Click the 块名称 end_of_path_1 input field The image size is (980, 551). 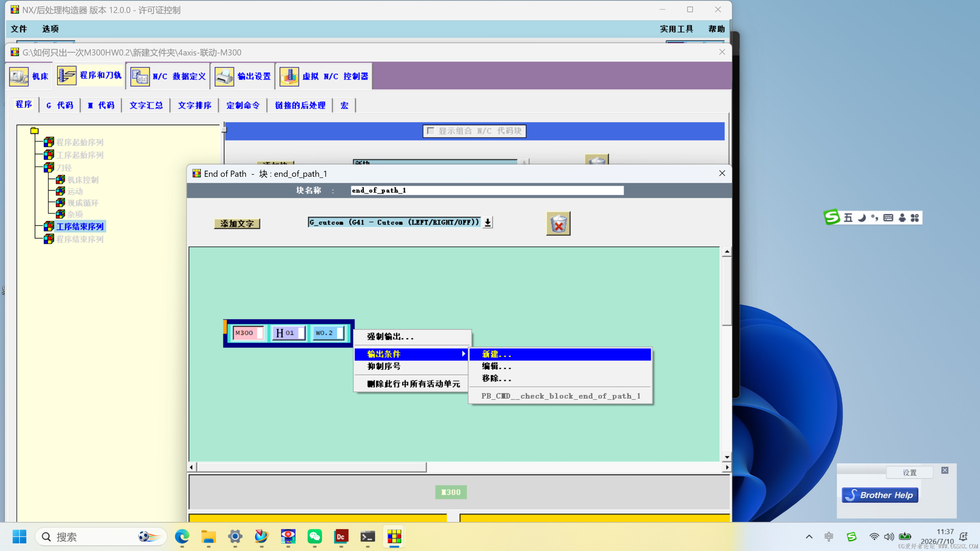click(487, 190)
